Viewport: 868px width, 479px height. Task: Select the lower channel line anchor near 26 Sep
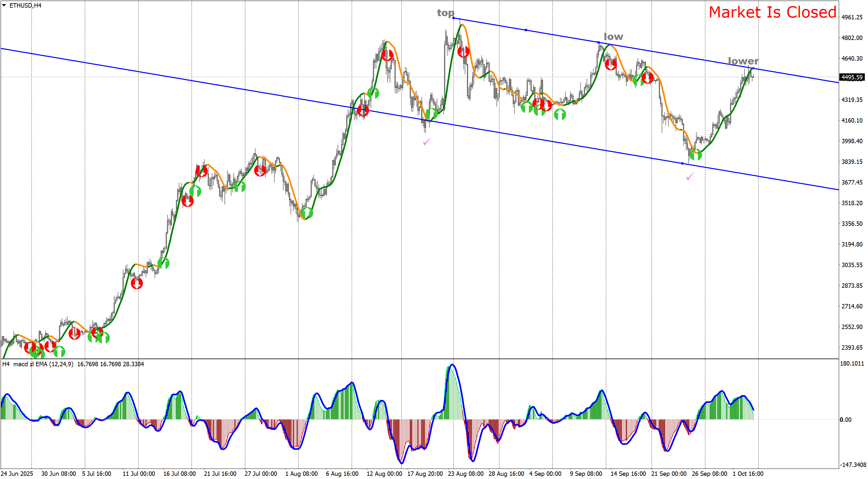(682, 164)
